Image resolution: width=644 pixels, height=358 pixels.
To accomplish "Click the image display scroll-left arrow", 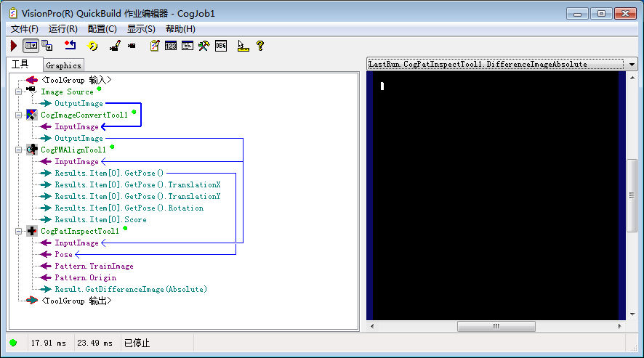I will 372,326.
